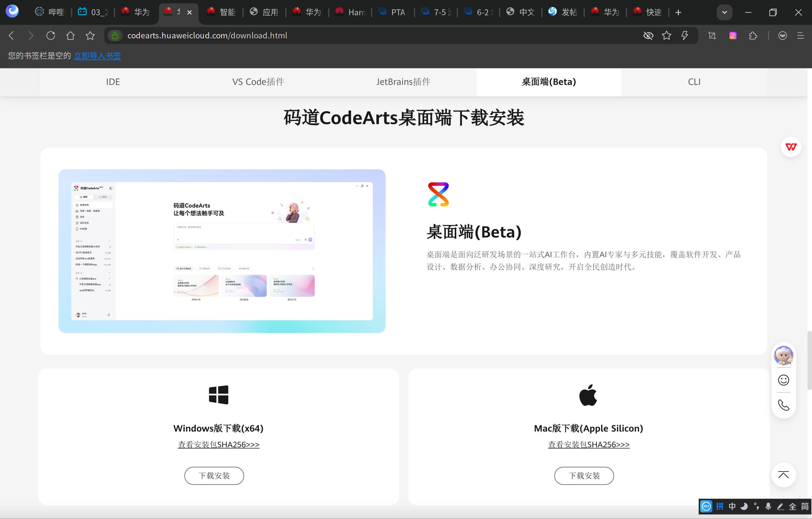This screenshot has height=519, width=812.
Task: Toggle the 中 Chinese input mode indicator
Action: coord(732,506)
